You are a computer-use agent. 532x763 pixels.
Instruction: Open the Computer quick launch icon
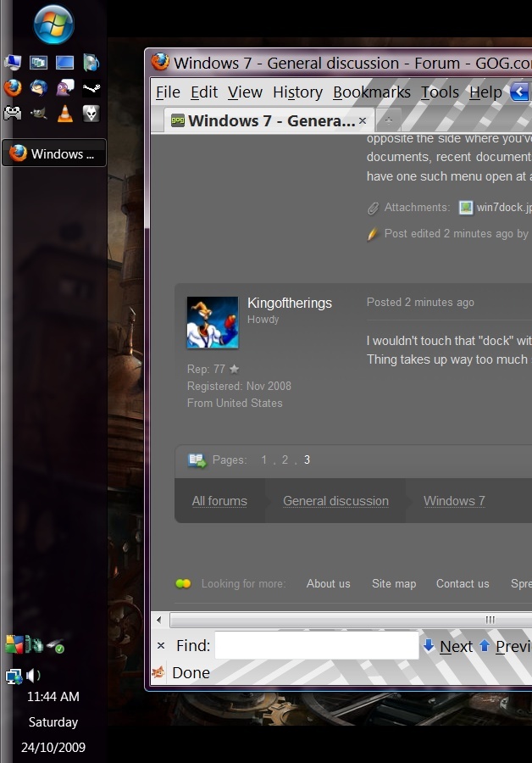tap(13, 62)
